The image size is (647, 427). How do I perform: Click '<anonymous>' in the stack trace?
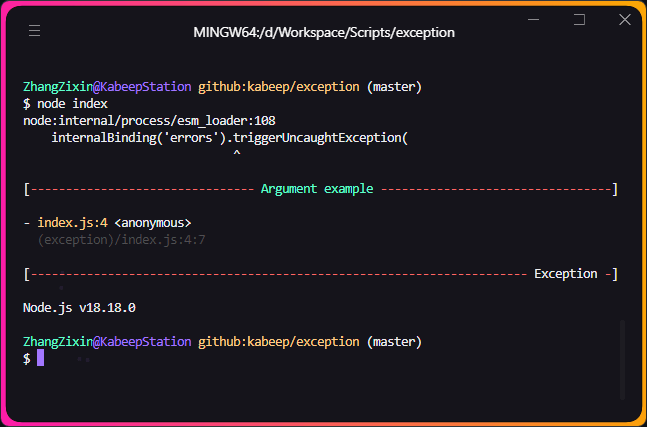(153, 223)
